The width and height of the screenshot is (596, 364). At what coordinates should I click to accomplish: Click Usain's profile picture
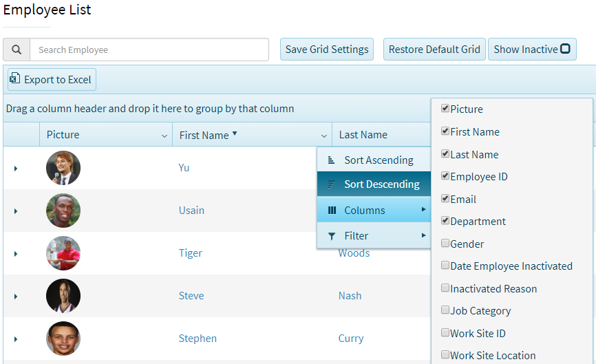click(63, 211)
